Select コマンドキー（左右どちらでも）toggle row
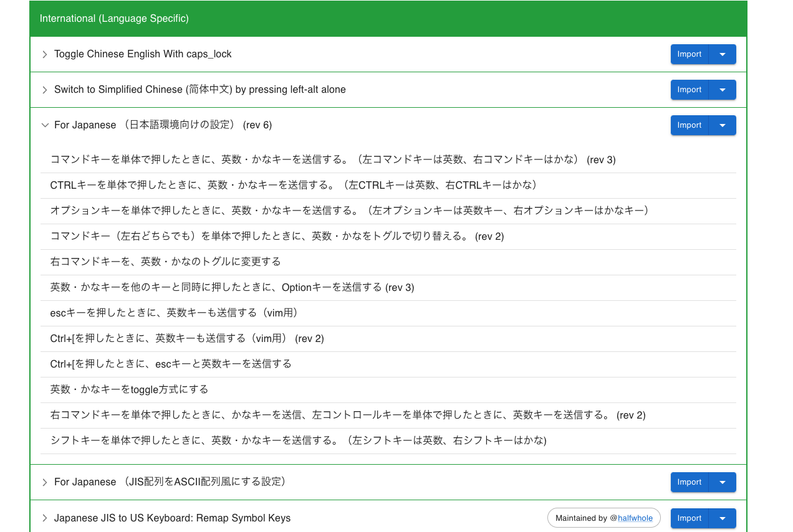The width and height of the screenshot is (793, 532). [x=388, y=237]
